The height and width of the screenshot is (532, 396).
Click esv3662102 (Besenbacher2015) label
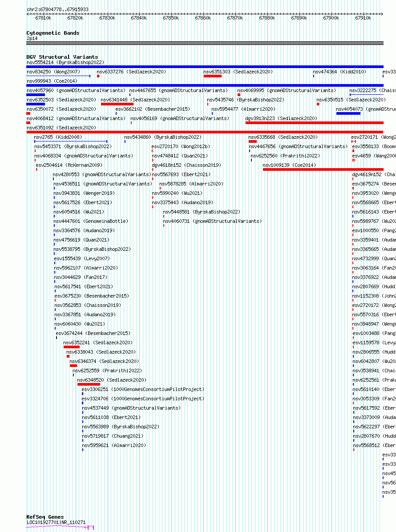coord(153,109)
